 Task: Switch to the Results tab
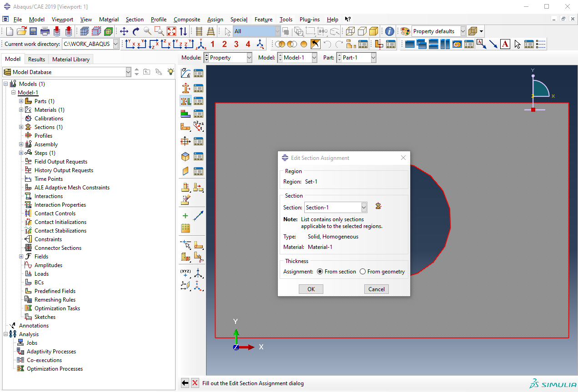(36, 59)
